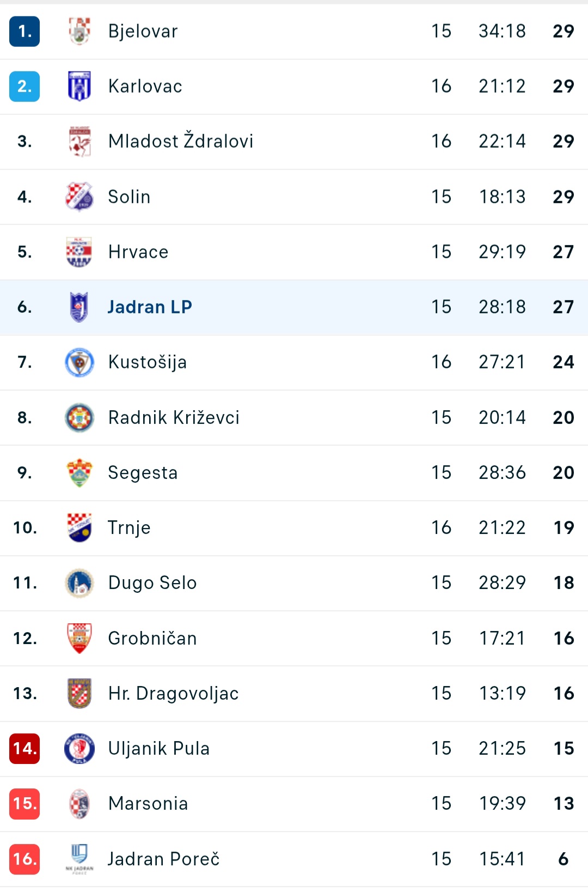The width and height of the screenshot is (588, 892).
Task: Select the Grobničan team name
Action: point(152,638)
